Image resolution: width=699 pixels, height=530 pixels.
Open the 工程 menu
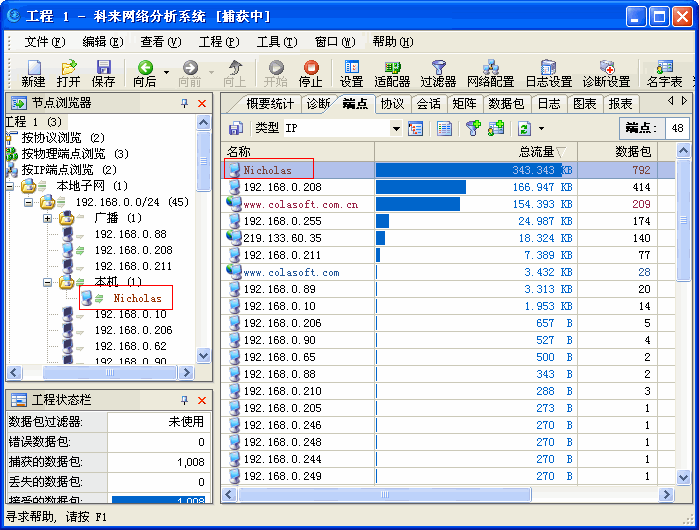pyautogui.click(x=218, y=42)
